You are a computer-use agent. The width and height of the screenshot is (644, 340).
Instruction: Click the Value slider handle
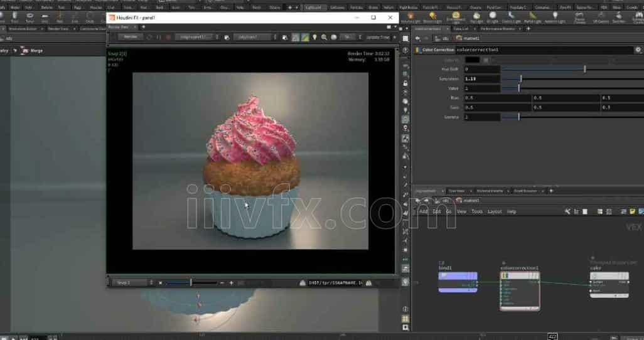(x=518, y=88)
